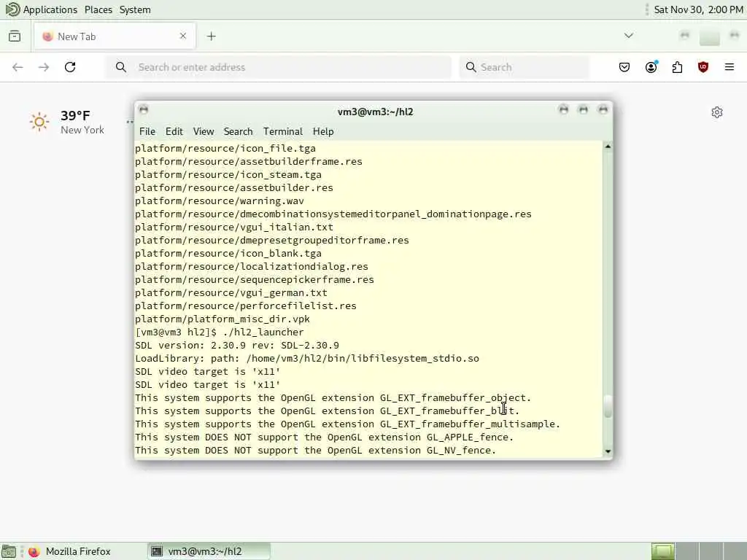Select vm3@vm3:~/hl2 terminal taskbar button

pos(209,551)
